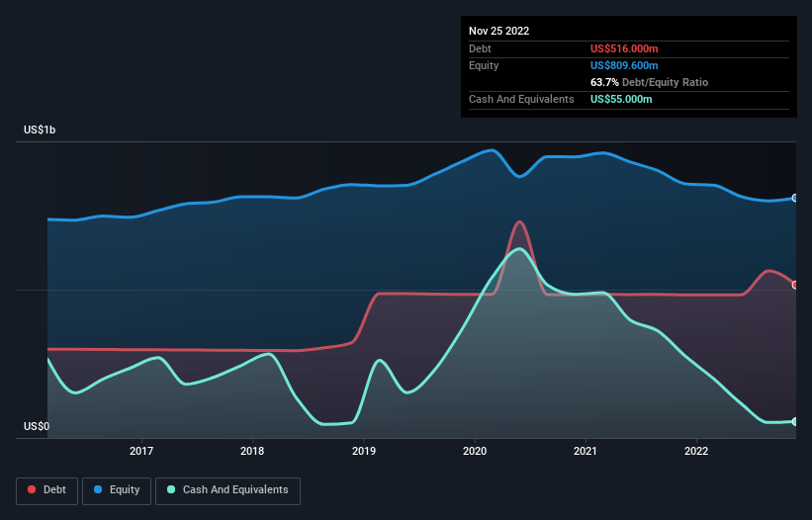Screen dimensions: 812x520
Task: Click the US$809.600m equity value
Action: tap(624, 65)
